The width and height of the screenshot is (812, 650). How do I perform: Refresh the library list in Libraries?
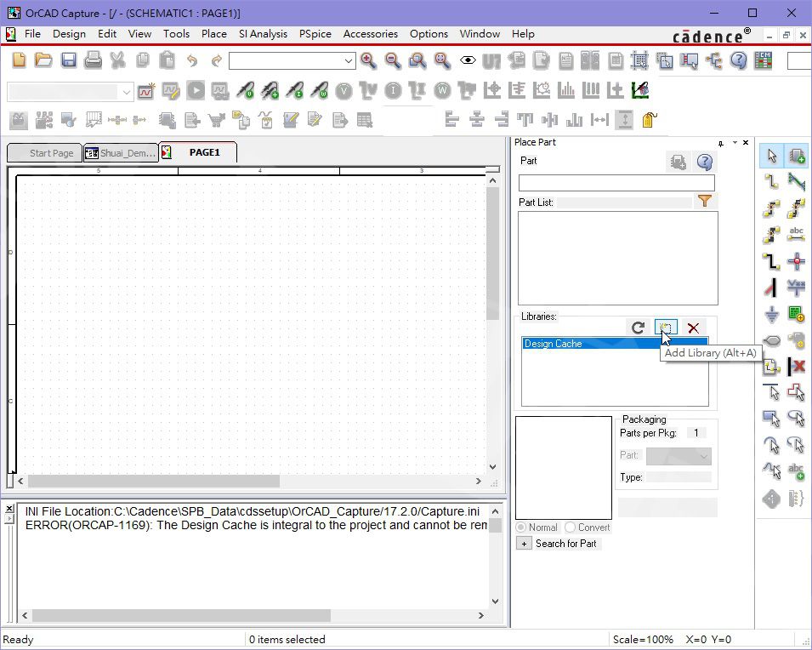click(x=638, y=328)
